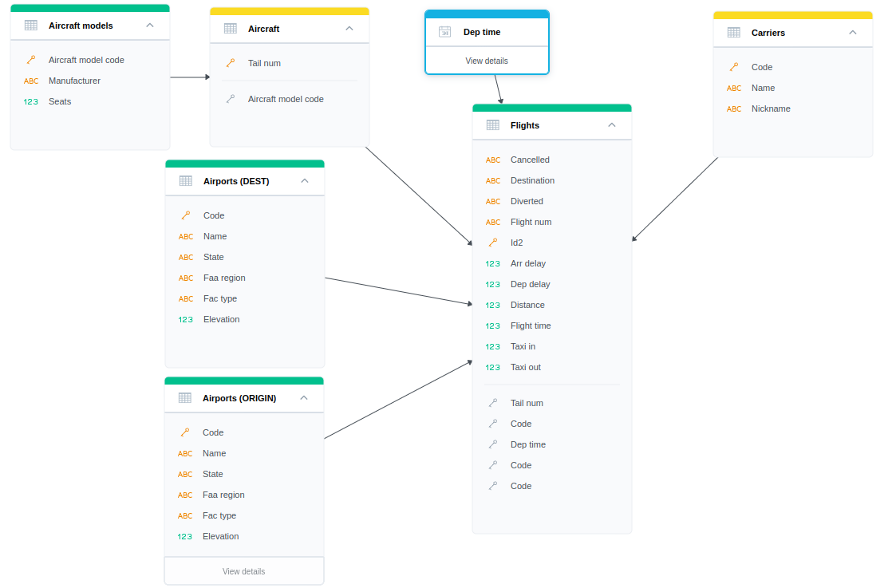
Task: Collapse the Flights table card
Action: pyautogui.click(x=612, y=125)
